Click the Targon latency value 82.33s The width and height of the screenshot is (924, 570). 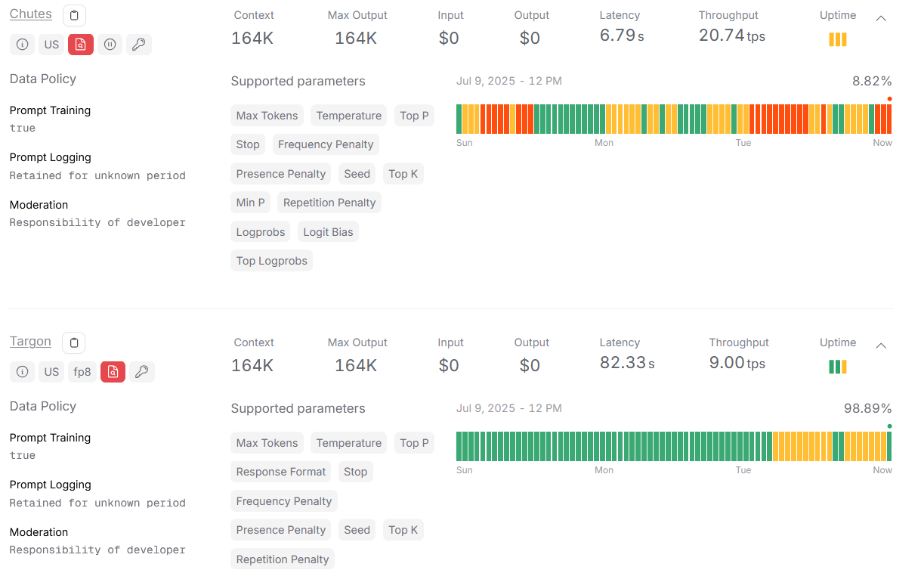pos(627,363)
